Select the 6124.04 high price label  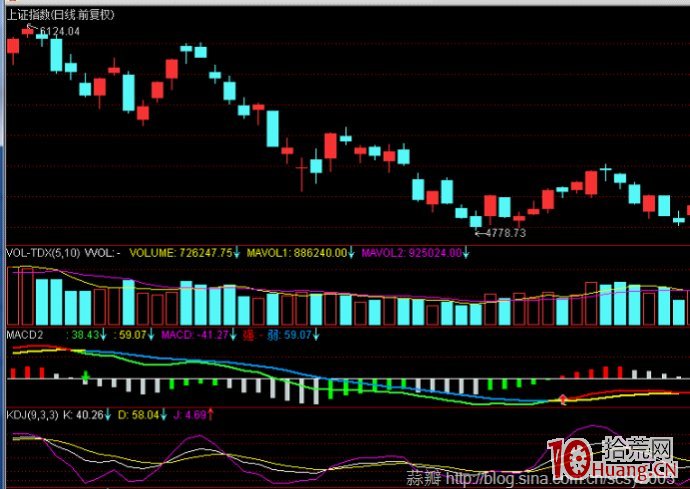(x=60, y=31)
